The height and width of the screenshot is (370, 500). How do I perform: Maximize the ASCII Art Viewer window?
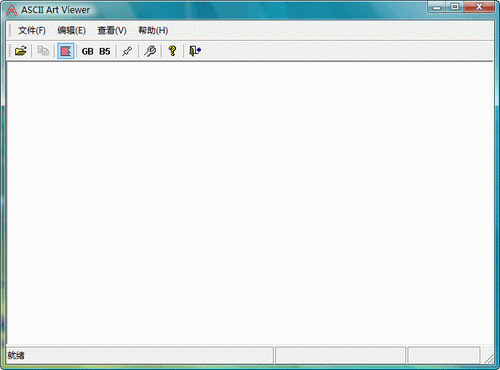coord(454,7)
